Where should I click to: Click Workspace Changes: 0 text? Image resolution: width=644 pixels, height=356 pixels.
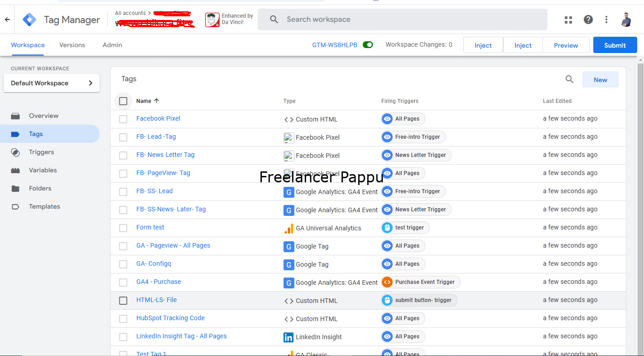[419, 44]
